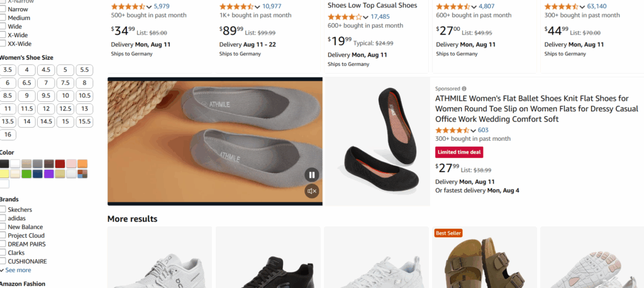The height and width of the screenshot is (288, 644).
Task: Enable the XX-Wide width filter
Action: [4, 43]
